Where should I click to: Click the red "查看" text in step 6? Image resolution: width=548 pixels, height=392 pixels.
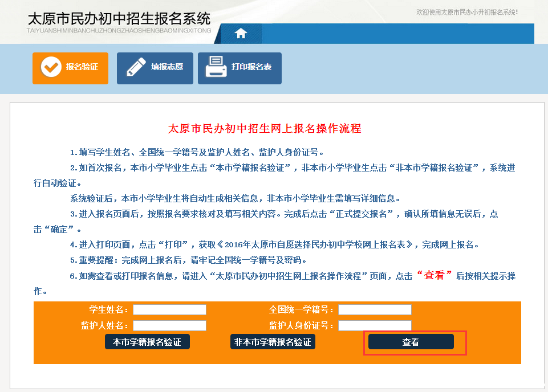tap(434, 275)
